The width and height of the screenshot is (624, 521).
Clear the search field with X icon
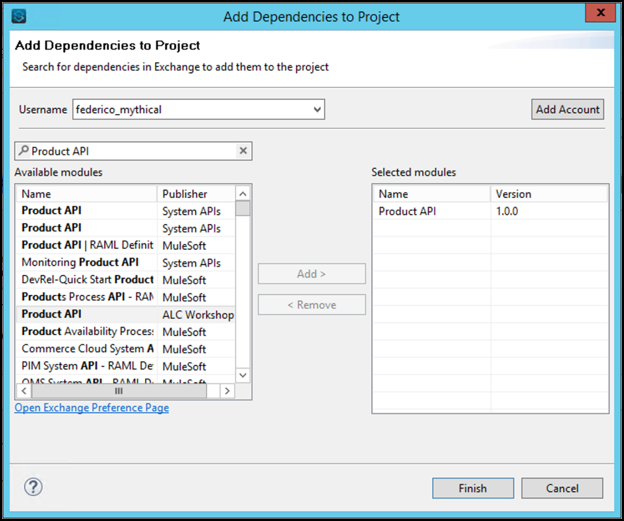243,151
